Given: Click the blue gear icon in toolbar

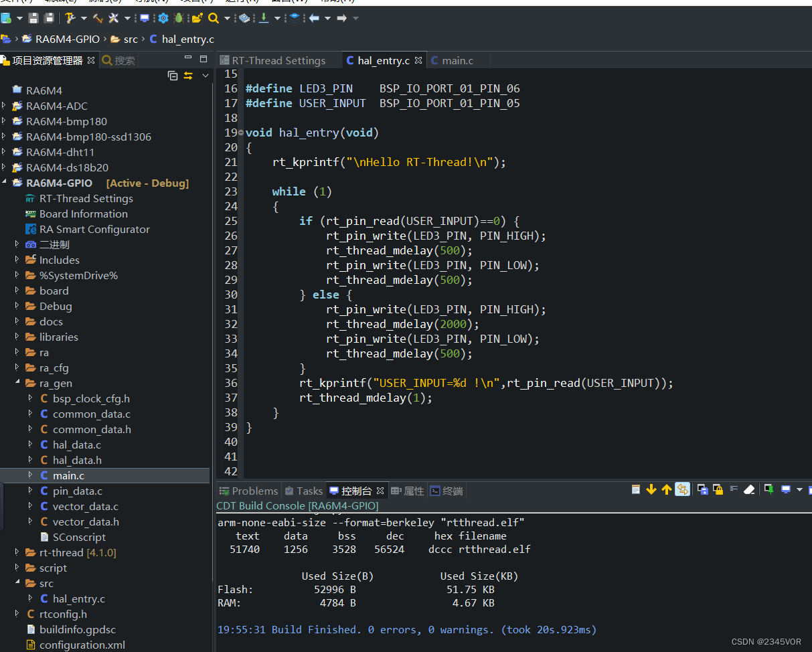Looking at the screenshot, I should (x=163, y=18).
